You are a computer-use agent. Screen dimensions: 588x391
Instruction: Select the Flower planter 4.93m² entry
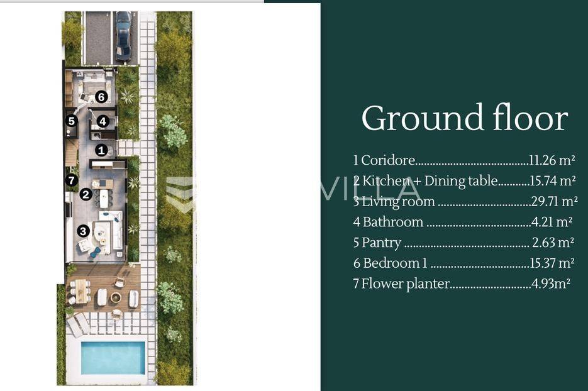(462, 284)
